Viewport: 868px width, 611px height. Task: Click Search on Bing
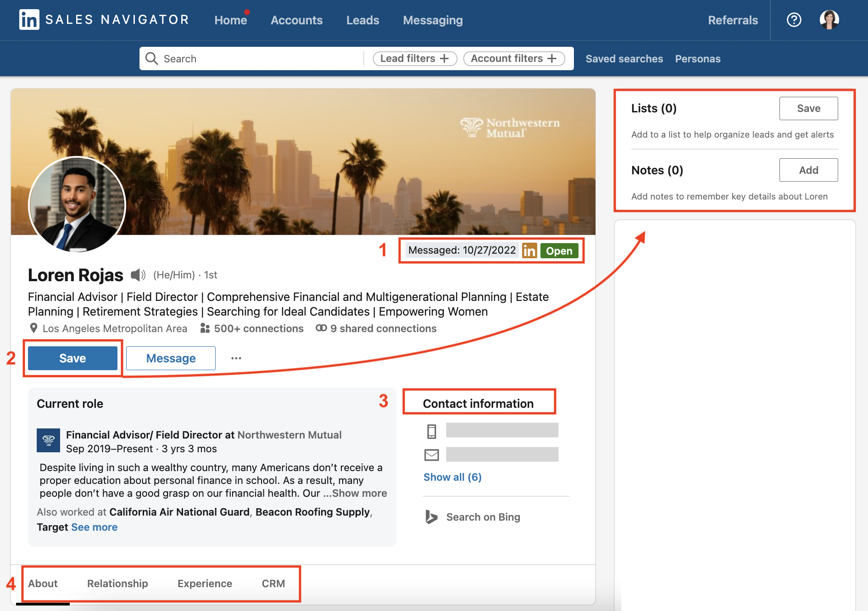(483, 517)
